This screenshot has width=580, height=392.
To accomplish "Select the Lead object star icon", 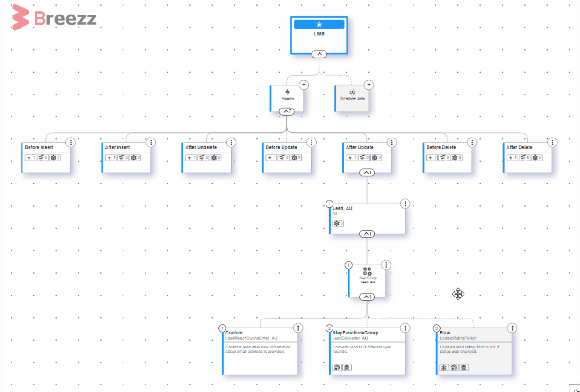I will 319,24.
